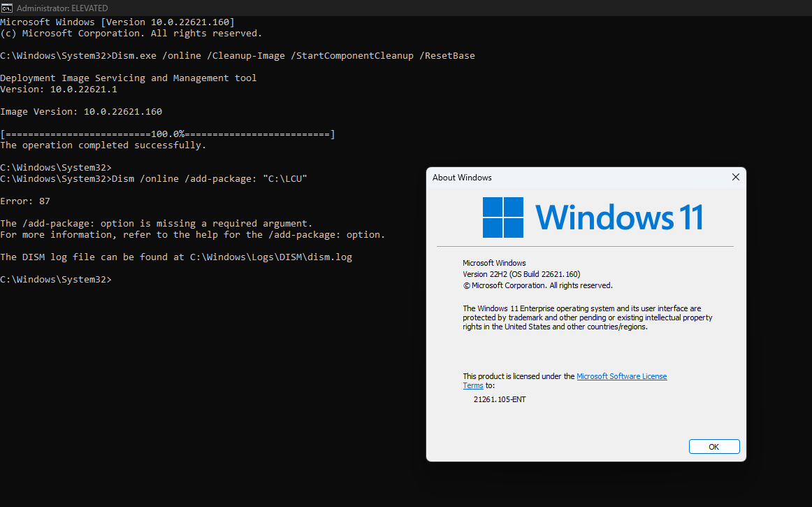
Task: Click 'Deployment Image Servicing and Management tool' line
Action: pos(129,78)
